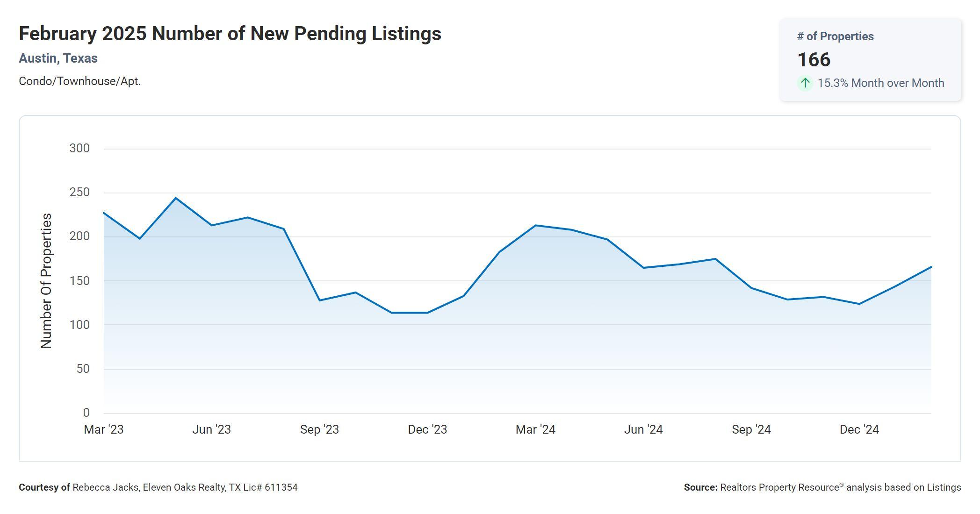Screen dimensions: 980x514
Task: Click the Sep '24 x-axis label
Action: 751,429
